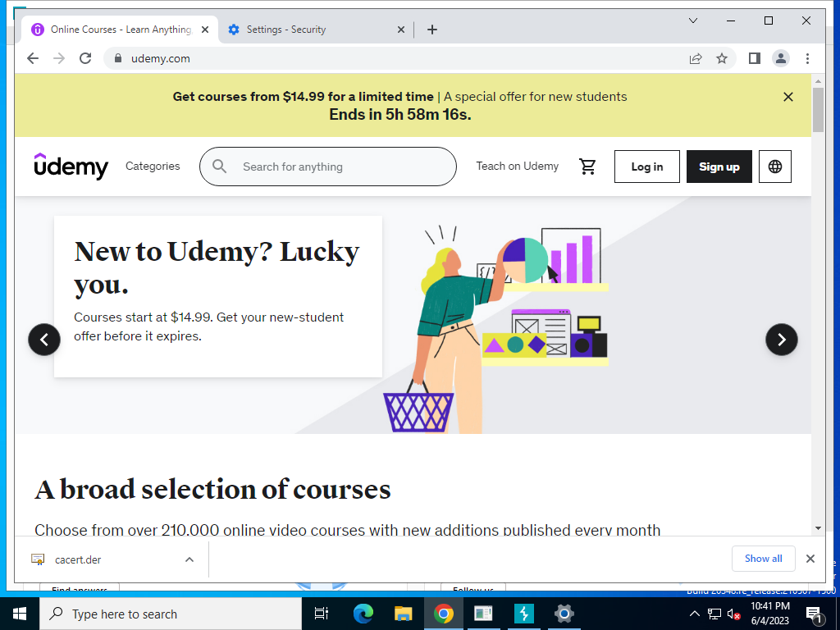Show the previous carousel slide

[44, 339]
